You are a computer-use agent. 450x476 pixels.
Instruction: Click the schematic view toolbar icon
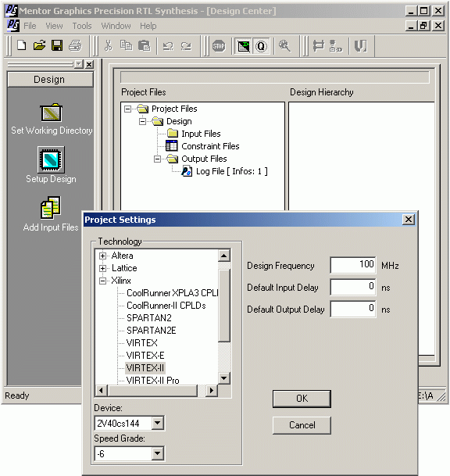318,46
